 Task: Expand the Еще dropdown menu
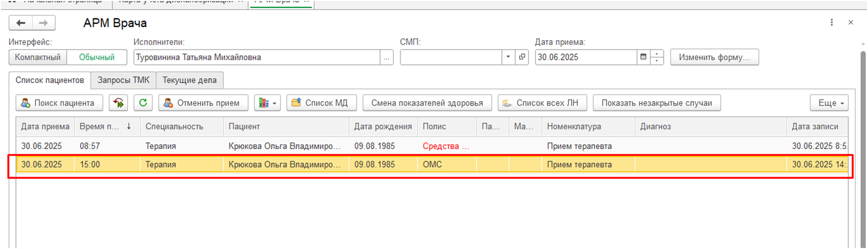[829, 103]
